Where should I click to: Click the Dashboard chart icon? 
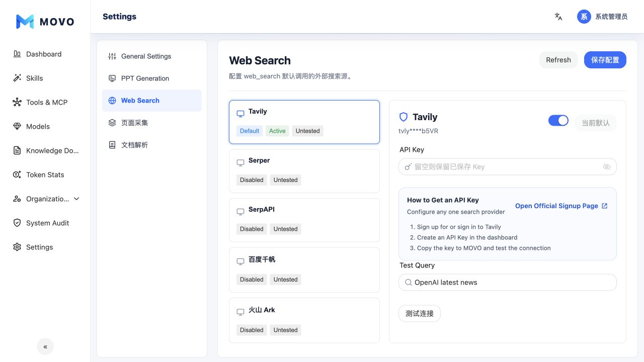(x=17, y=54)
